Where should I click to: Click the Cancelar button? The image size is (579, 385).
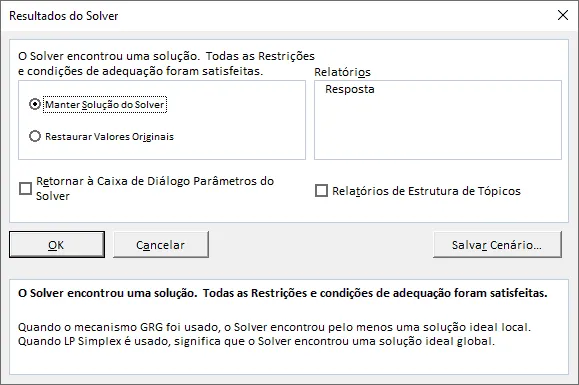point(161,245)
